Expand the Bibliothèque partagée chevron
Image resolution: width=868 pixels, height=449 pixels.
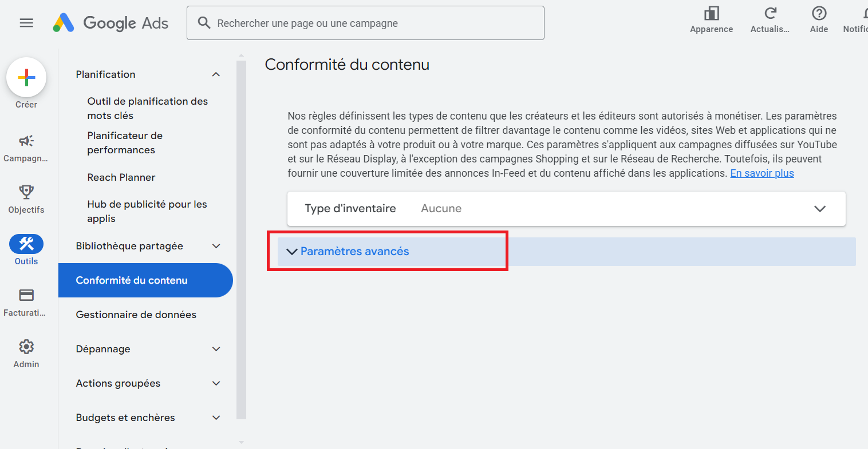click(216, 246)
